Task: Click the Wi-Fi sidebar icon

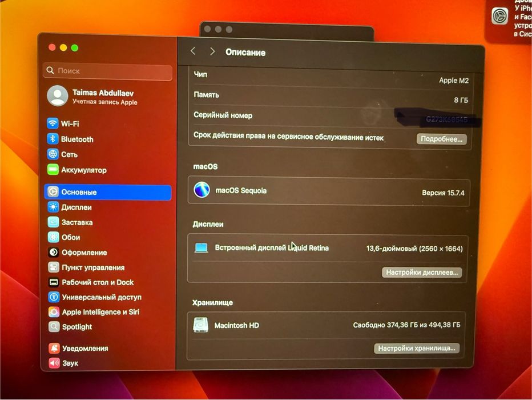Action: [53, 123]
